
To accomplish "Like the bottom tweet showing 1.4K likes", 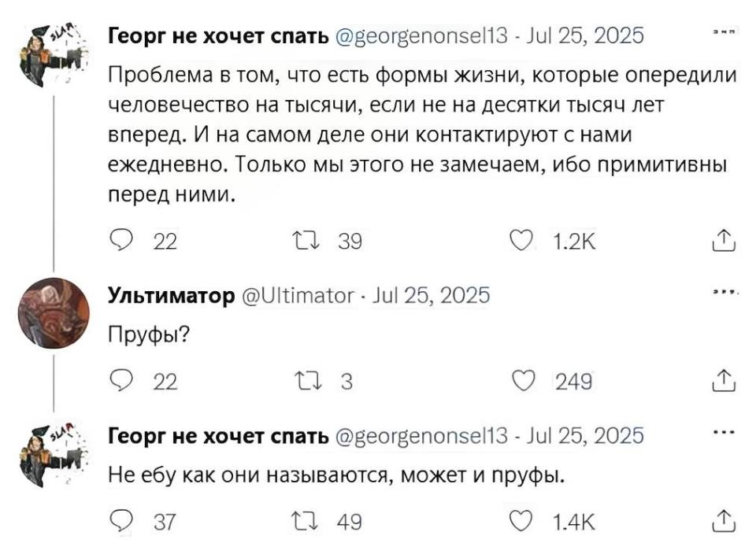I will point(521,519).
